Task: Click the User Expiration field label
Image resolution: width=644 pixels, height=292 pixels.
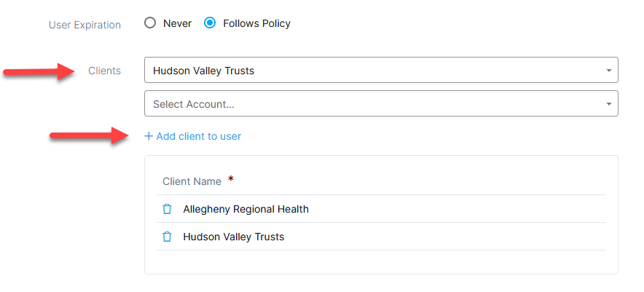Action: (85, 25)
